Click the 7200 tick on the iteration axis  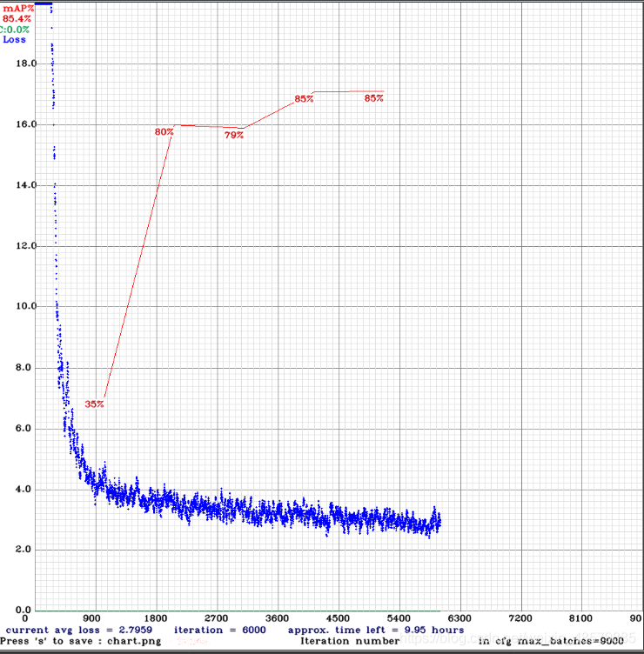[520, 618]
